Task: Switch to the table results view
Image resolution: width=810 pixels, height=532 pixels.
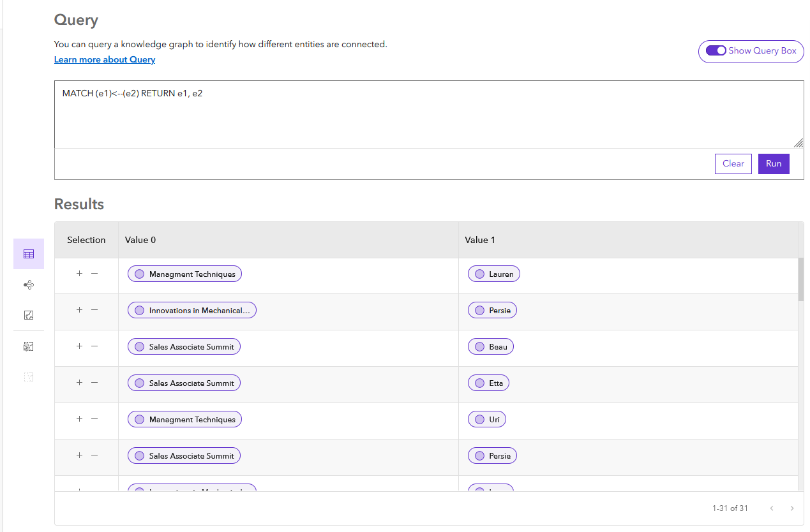Action: pos(28,253)
